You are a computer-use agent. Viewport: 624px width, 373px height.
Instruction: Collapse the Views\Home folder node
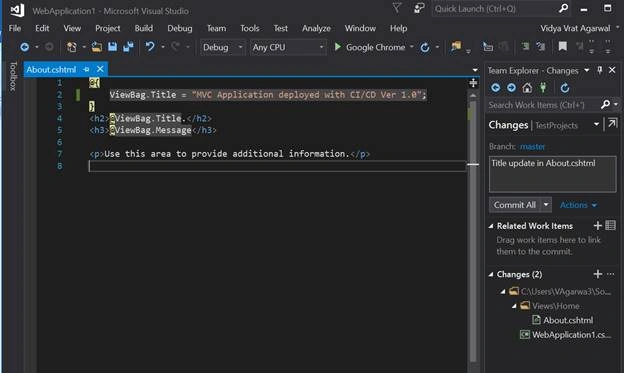514,306
